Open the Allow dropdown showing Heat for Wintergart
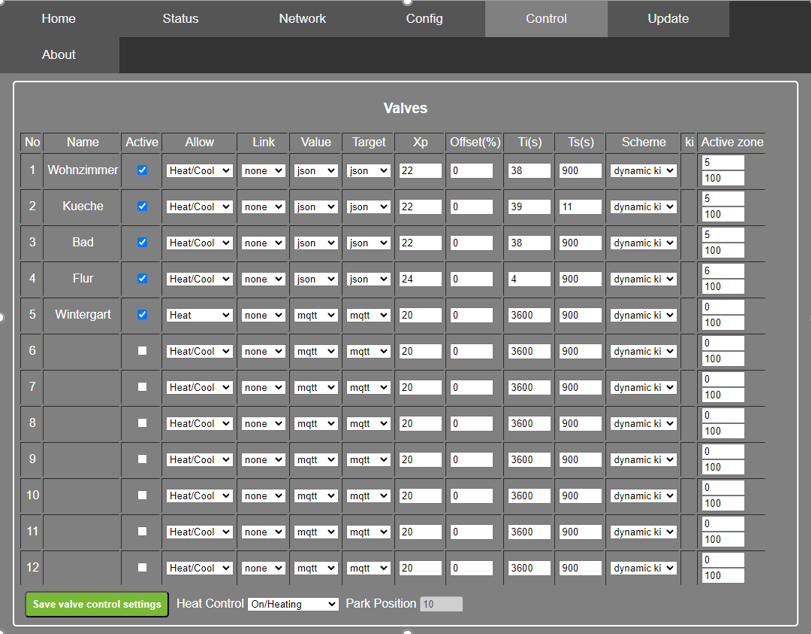Viewport: 811px width, 634px height. click(x=199, y=315)
